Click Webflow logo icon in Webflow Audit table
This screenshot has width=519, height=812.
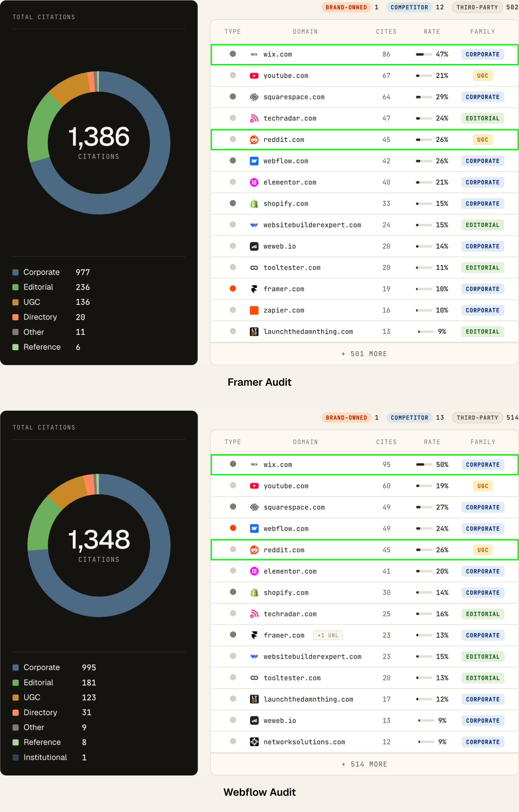(x=254, y=529)
